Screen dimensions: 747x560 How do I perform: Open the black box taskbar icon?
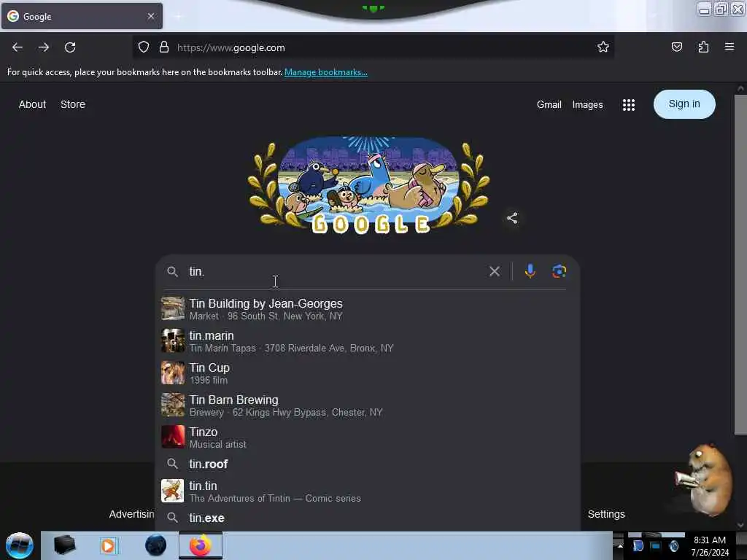[x=65, y=545]
